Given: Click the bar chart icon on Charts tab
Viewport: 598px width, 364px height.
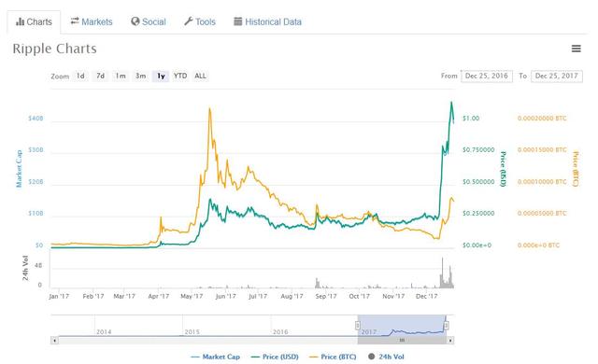Looking at the screenshot, I should pos(20,21).
